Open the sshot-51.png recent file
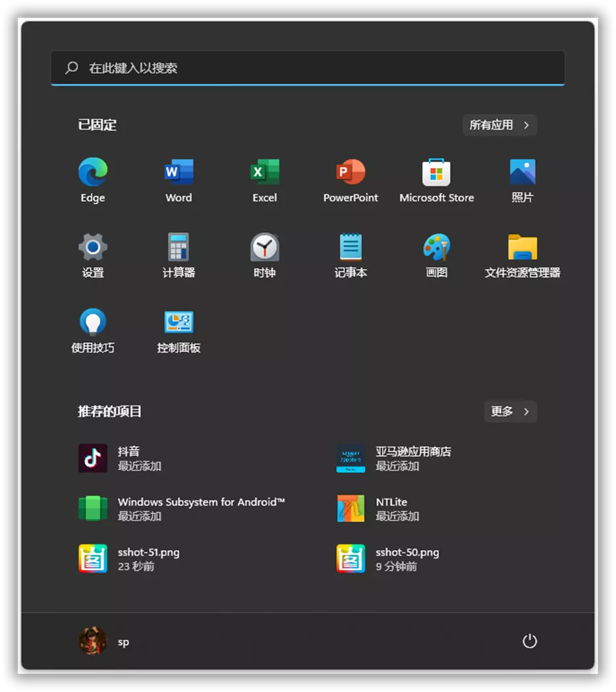 129,559
